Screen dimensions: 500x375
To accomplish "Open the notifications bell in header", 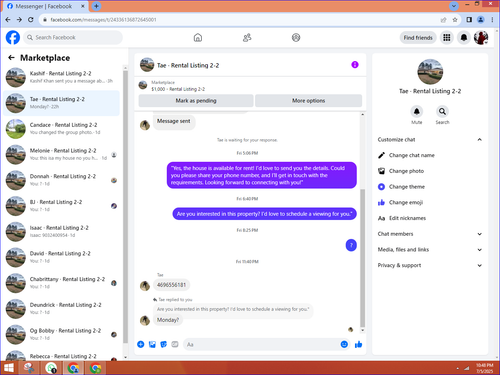I will (464, 38).
